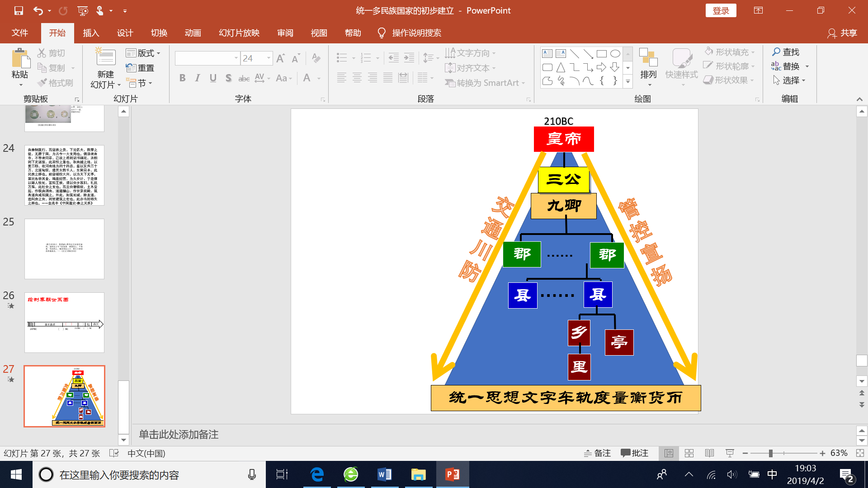Expand the shapes gallery more arrow
Screen dimensions: 868x488
point(628,82)
